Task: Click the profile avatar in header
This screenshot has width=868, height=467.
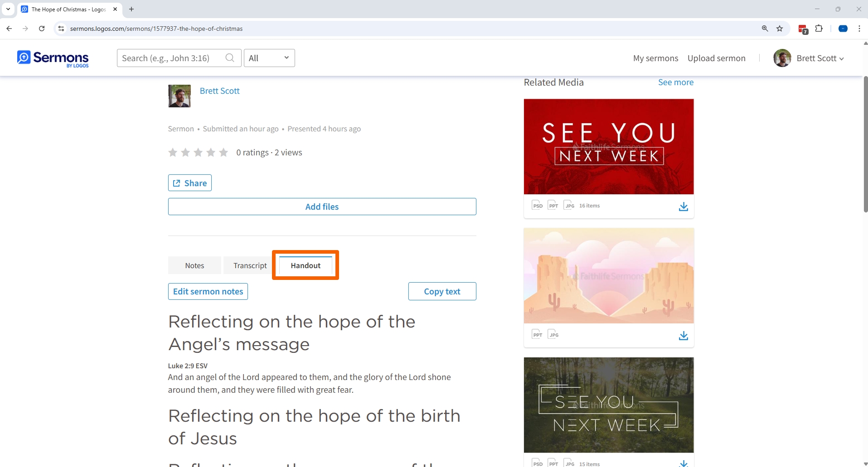Action: pos(782,58)
